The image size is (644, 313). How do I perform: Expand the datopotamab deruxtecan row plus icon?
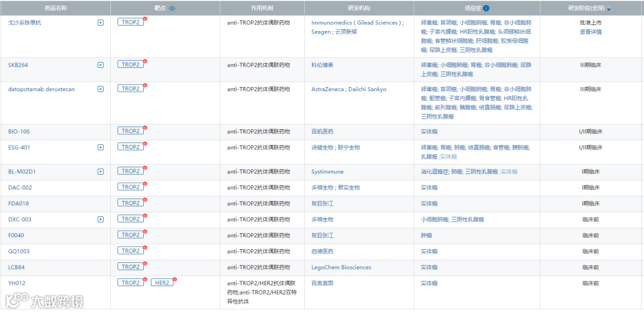pos(101,89)
